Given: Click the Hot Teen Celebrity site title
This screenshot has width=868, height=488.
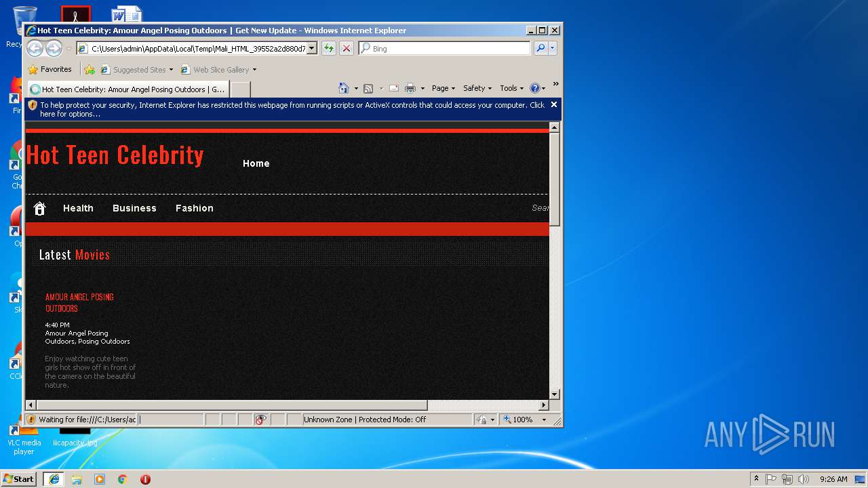Looking at the screenshot, I should pos(115,155).
